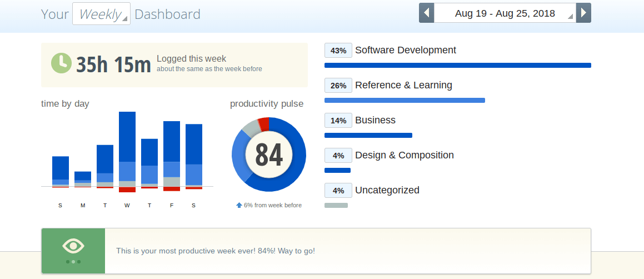Go to the previous week arrow

426,13
